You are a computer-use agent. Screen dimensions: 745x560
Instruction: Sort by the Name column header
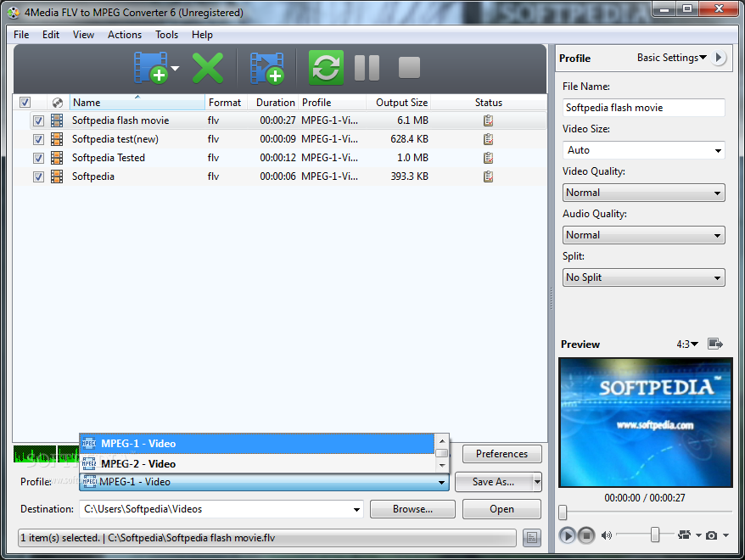[137, 103]
